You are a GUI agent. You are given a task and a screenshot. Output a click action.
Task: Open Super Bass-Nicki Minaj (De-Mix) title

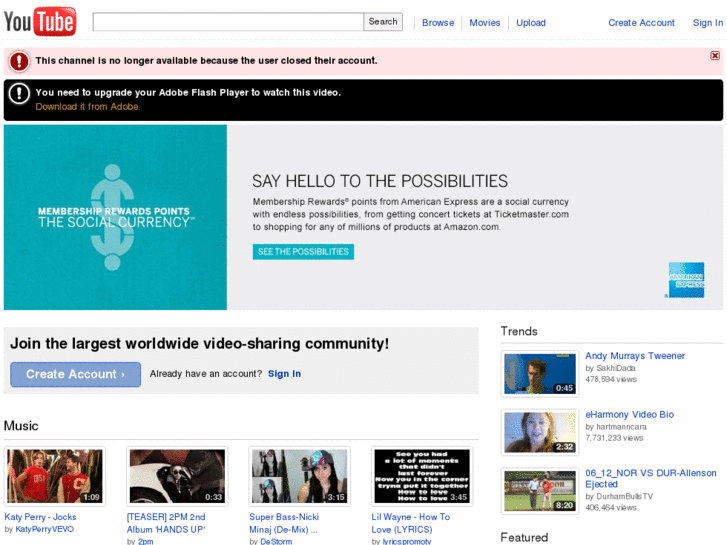click(x=284, y=523)
